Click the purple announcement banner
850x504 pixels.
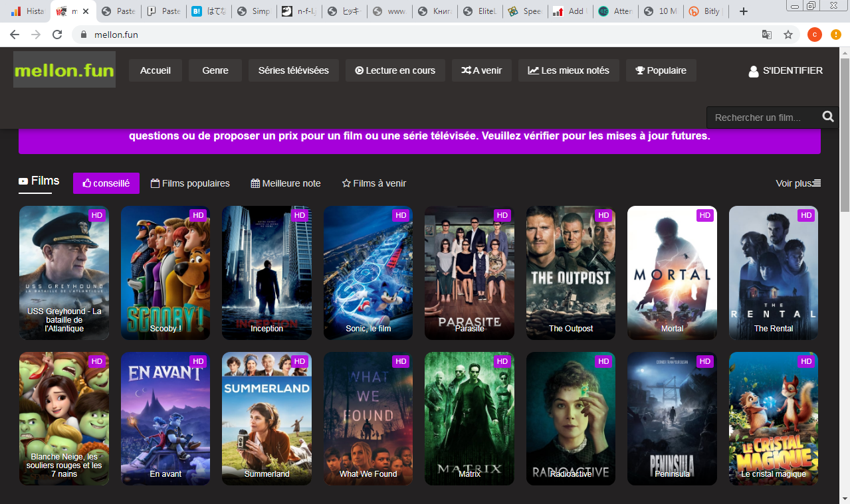(x=419, y=140)
